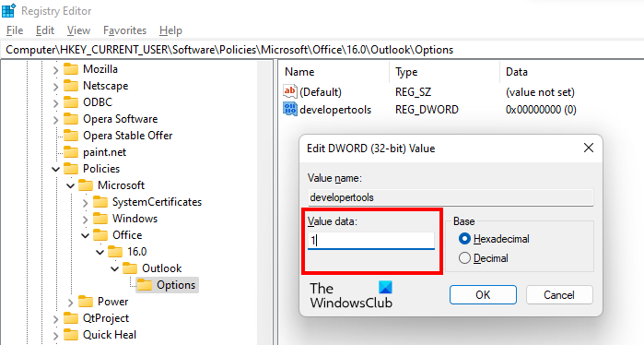This screenshot has width=644, height=345.
Task: Open the Edit menu
Action: (x=45, y=30)
